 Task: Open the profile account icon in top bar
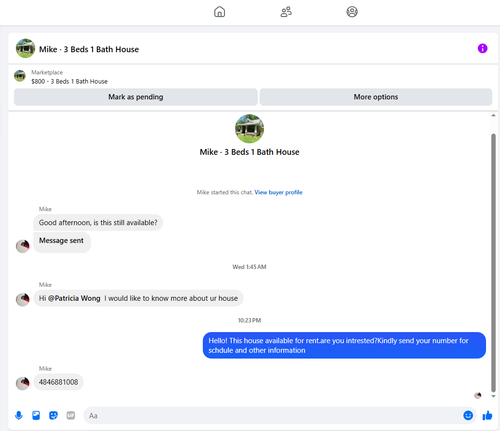click(352, 12)
